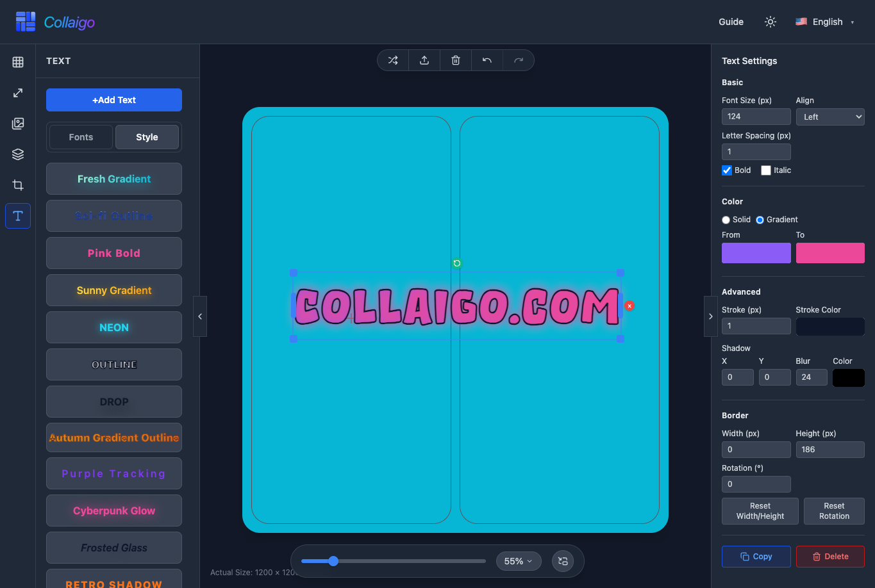Switch to the Fonts tab

[x=81, y=137]
